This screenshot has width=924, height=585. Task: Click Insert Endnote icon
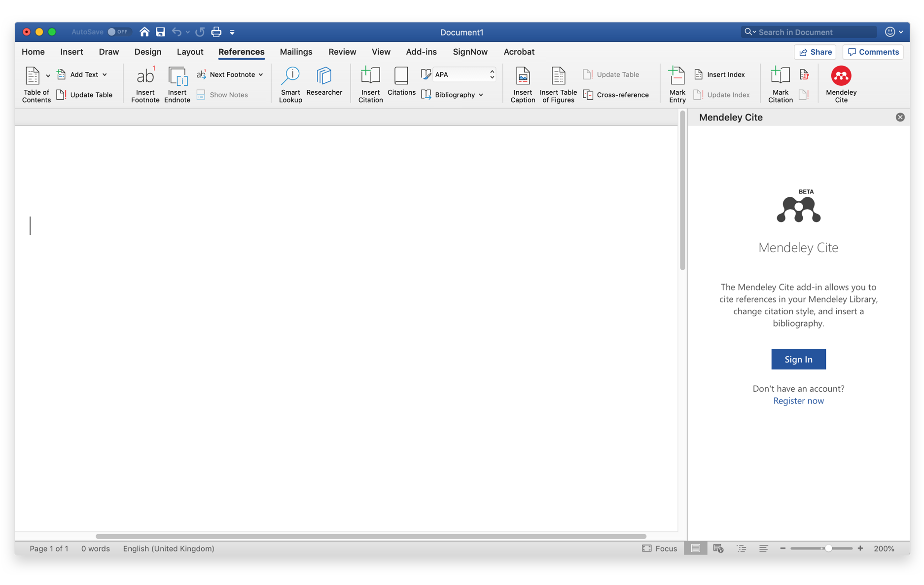[x=177, y=76]
